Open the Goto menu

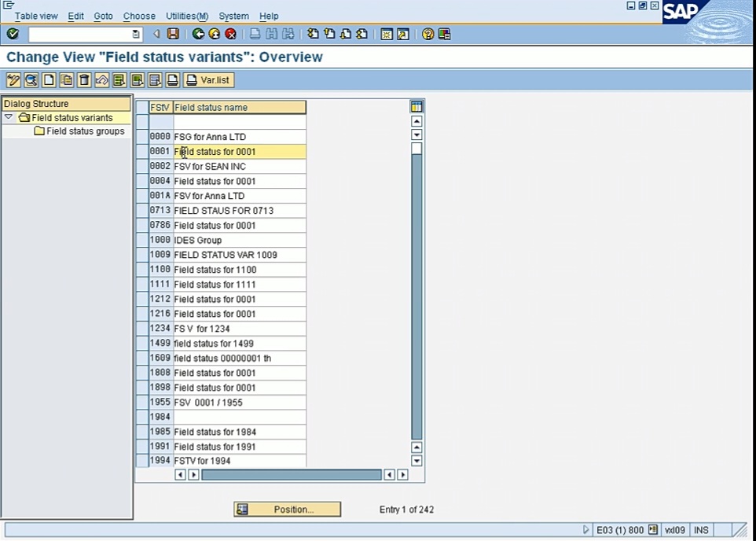pyautogui.click(x=103, y=16)
